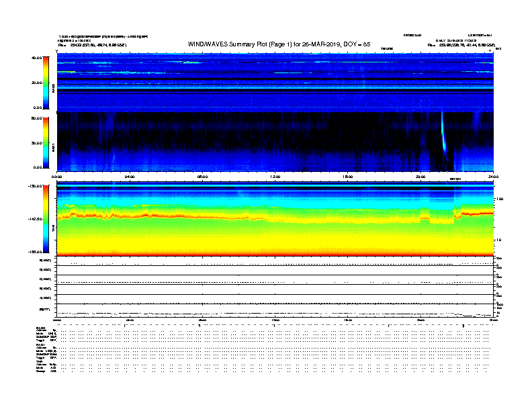Screen dimensions: 532x411
Task: Click the 10 label on the TNR right axis
Action: (499, 240)
